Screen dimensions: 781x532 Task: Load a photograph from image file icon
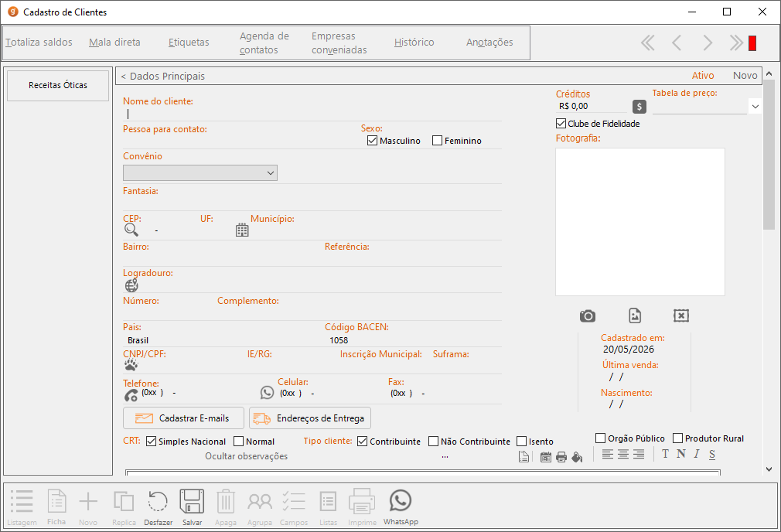[x=635, y=315]
